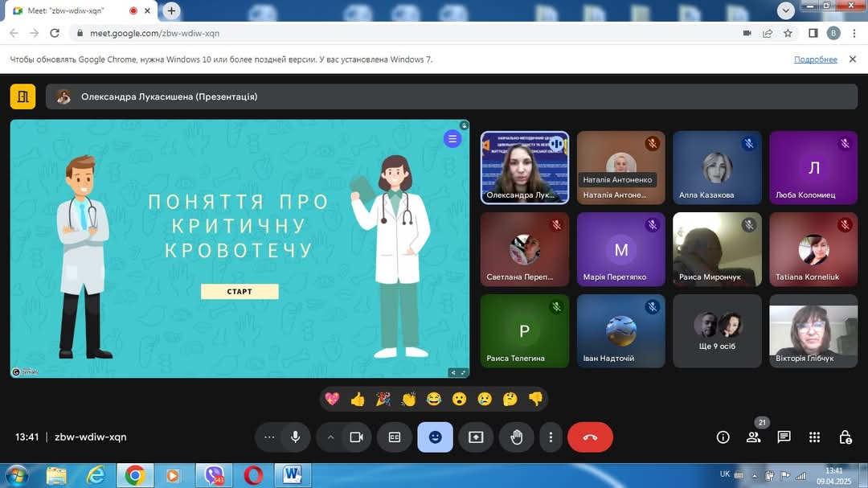This screenshot has width=868, height=488.
Task: Open the present screen icon
Action: pos(476,437)
